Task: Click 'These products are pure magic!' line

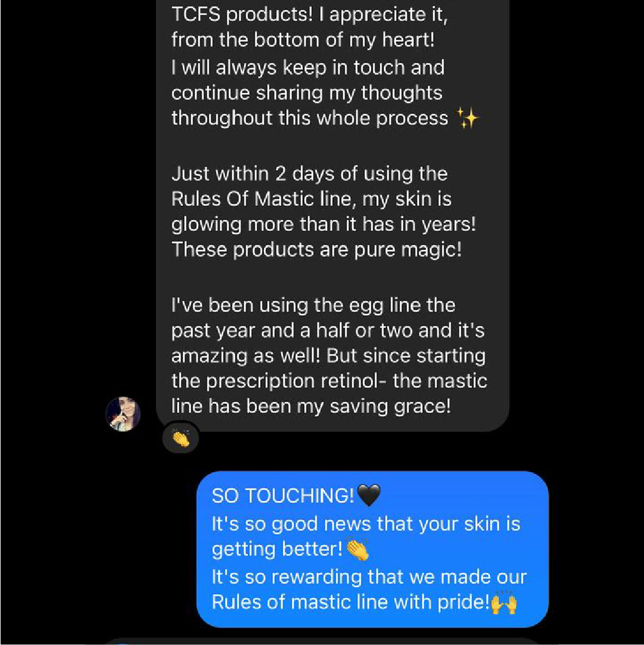Action: coord(317,249)
